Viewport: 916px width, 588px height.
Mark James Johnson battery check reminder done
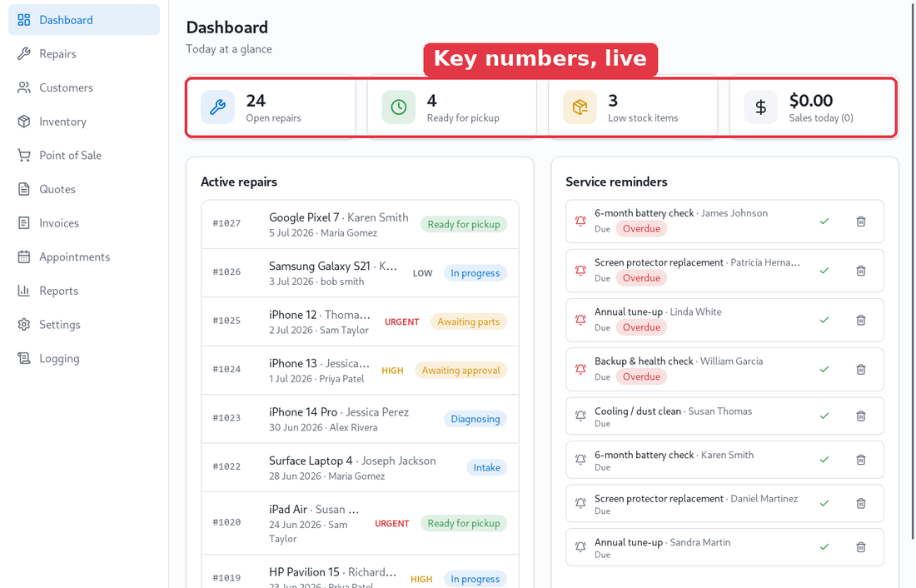point(824,222)
